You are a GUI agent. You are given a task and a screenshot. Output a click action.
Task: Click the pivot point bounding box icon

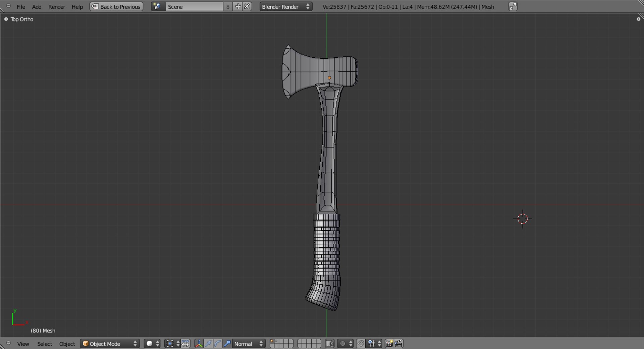pos(172,344)
